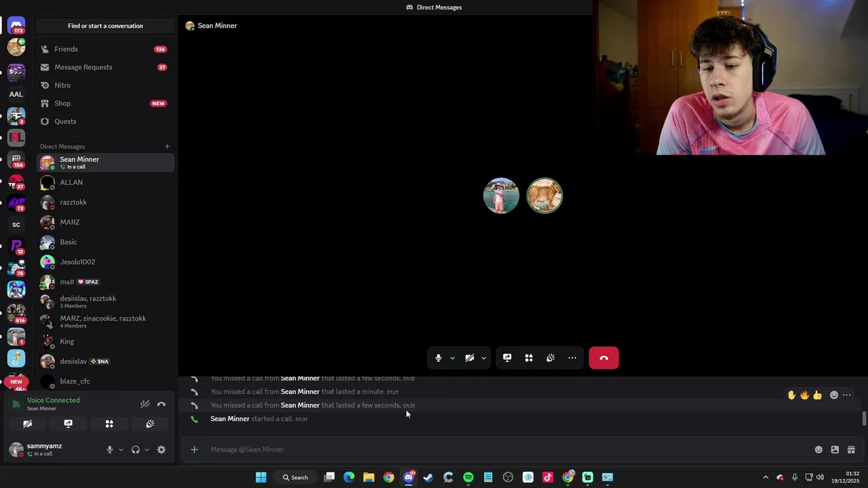The width and height of the screenshot is (868, 488).
Task: Open add reaction picker on message row
Action: [834, 395]
